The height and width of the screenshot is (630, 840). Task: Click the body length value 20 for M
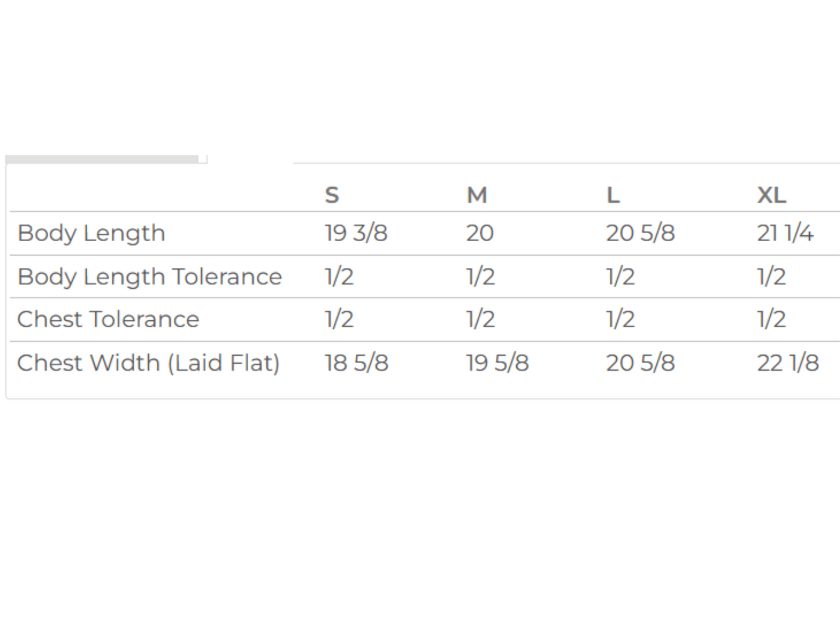480,233
